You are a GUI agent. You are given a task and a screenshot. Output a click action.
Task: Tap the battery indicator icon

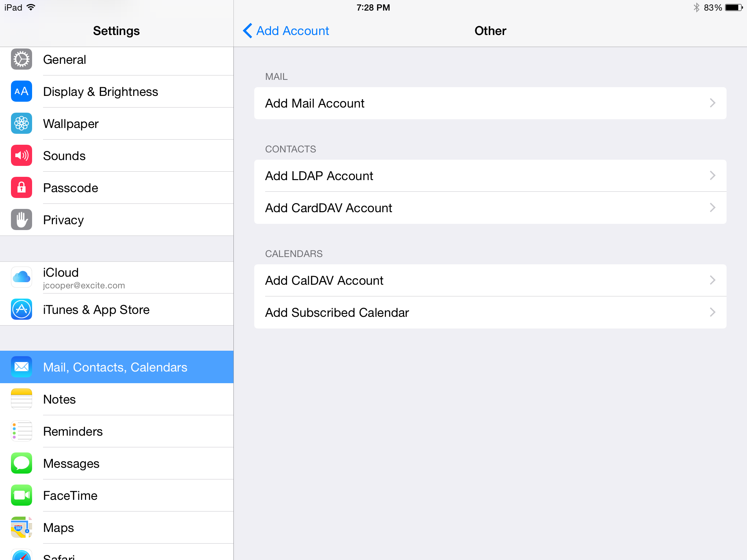tap(734, 7)
